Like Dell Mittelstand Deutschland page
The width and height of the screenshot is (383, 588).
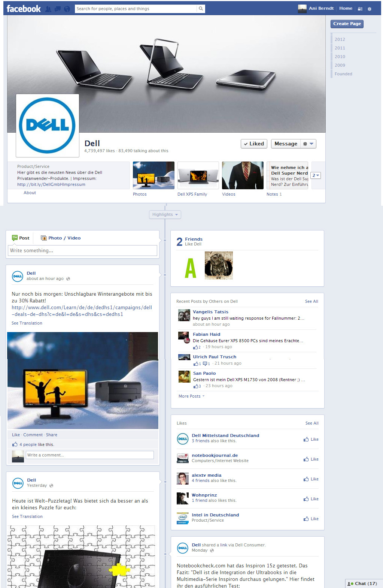click(x=311, y=439)
